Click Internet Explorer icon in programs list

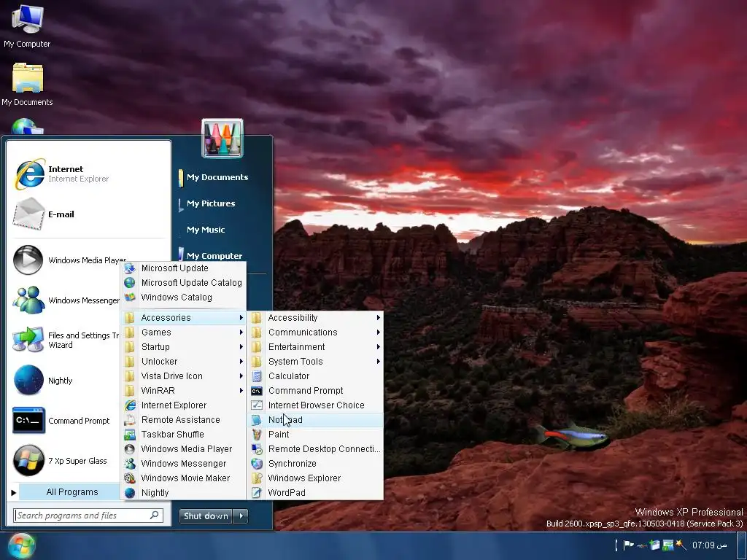[x=130, y=405]
